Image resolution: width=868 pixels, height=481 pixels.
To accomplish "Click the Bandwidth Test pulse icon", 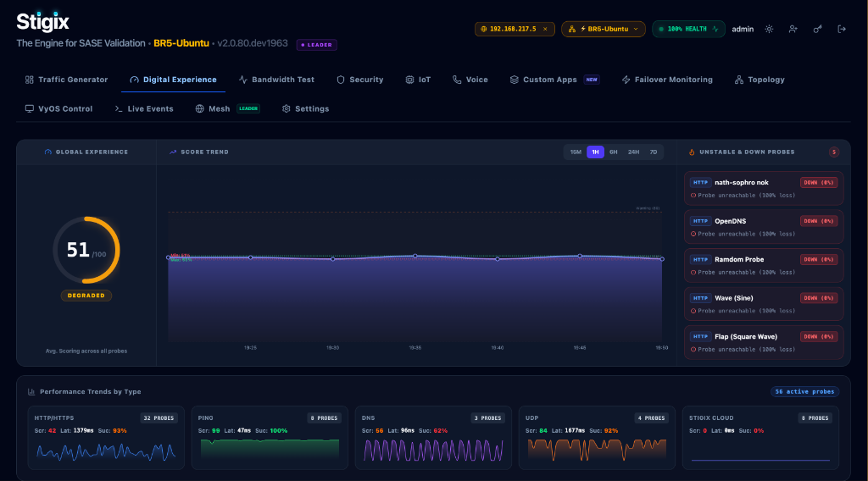I will click(x=243, y=80).
